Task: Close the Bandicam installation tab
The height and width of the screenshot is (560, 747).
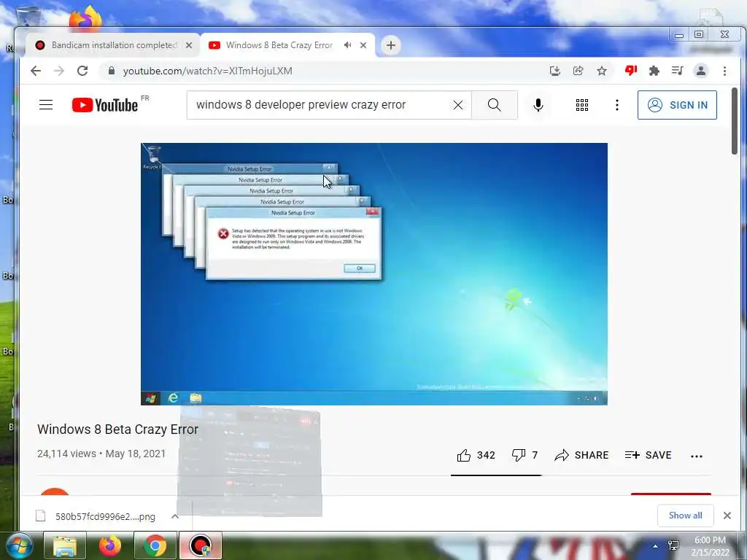Action: point(189,45)
